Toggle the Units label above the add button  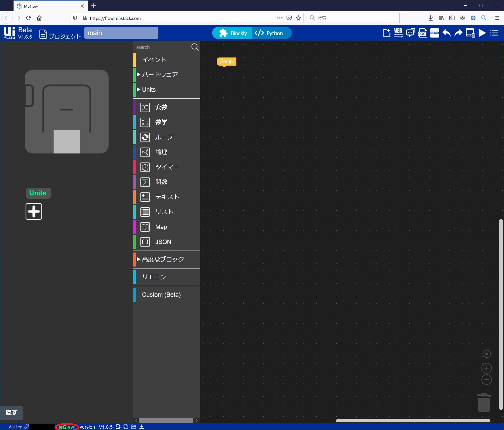(x=38, y=193)
